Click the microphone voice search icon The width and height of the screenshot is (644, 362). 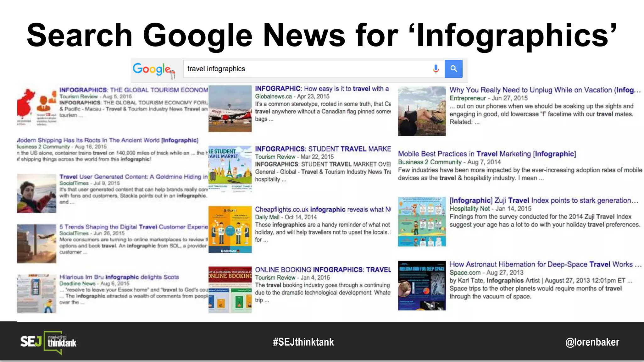pos(436,69)
